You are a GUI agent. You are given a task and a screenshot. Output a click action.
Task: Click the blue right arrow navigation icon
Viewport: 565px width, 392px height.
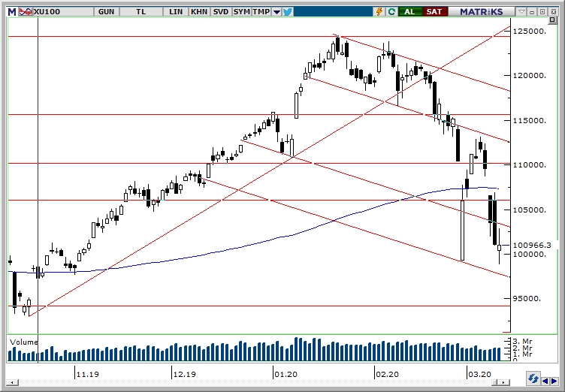coord(553,381)
